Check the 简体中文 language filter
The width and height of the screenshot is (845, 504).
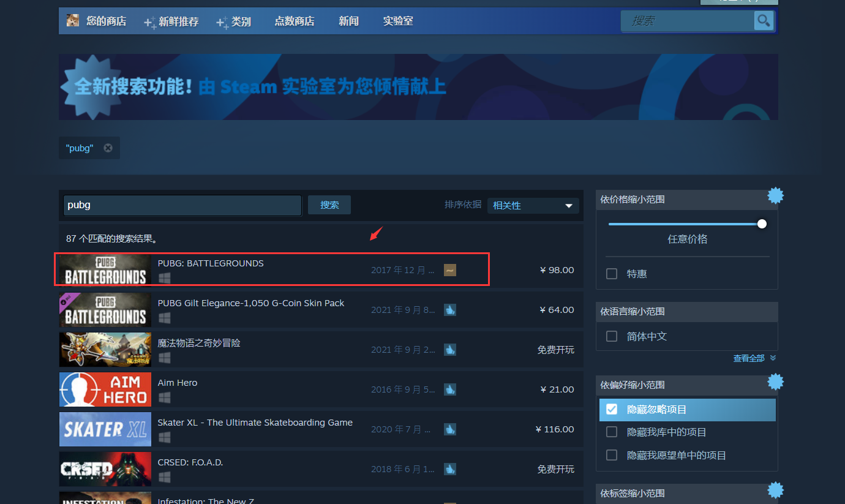point(612,336)
